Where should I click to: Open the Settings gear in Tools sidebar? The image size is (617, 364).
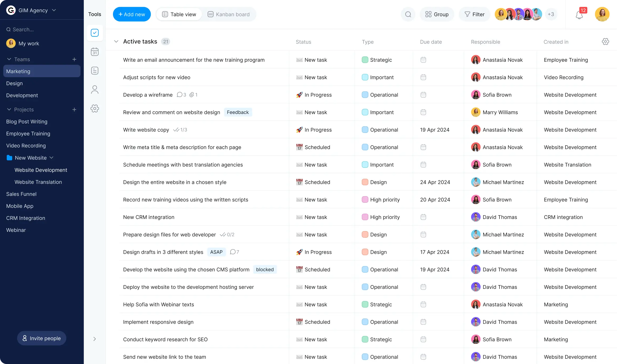point(95,108)
